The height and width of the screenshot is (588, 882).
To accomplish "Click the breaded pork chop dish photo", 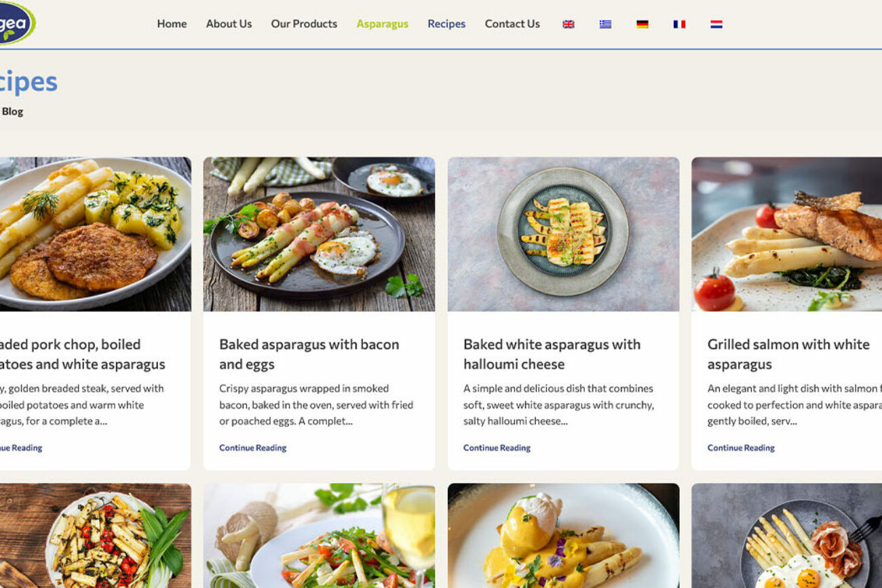I will 95,234.
